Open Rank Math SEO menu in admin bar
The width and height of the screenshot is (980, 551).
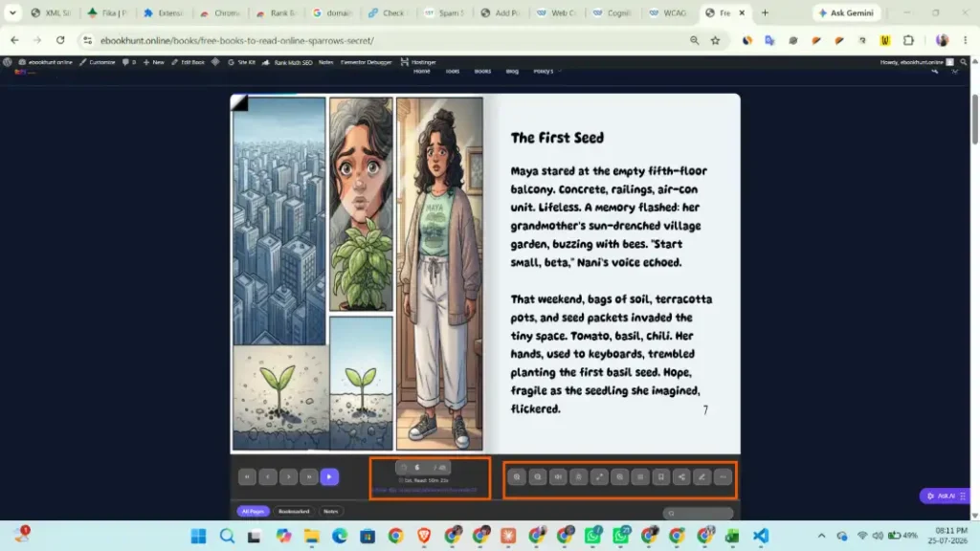[x=287, y=62]
